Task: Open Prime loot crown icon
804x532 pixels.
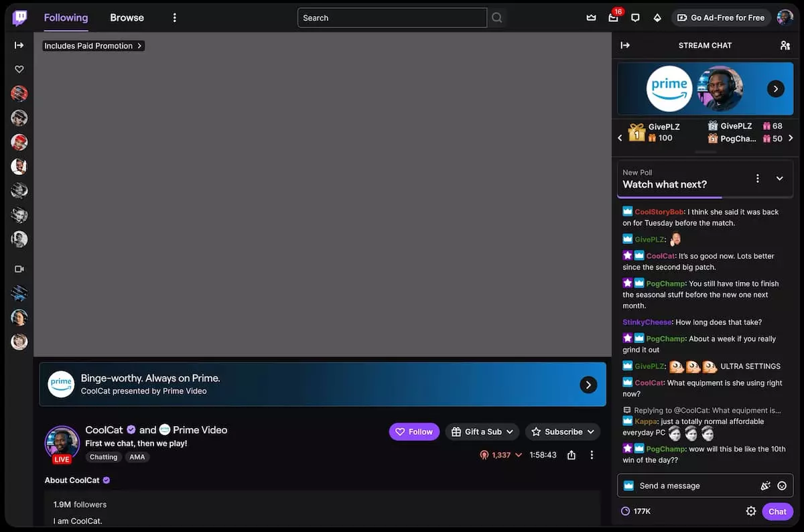Action: (x=591, y=18)
